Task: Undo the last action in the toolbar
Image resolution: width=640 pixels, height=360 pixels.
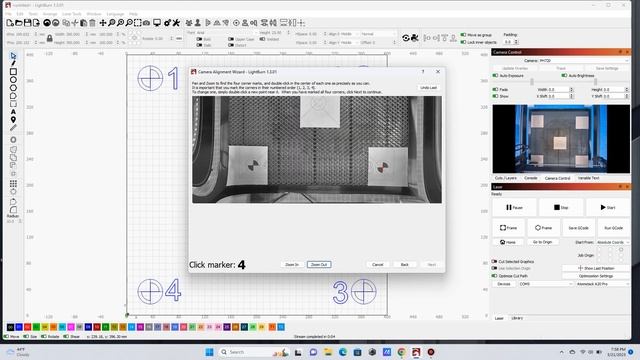Action: coord(47,23)
